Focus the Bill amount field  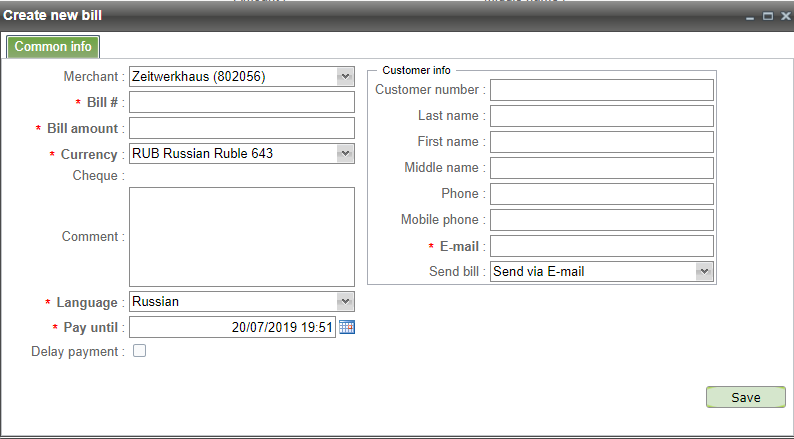[242, 128]
